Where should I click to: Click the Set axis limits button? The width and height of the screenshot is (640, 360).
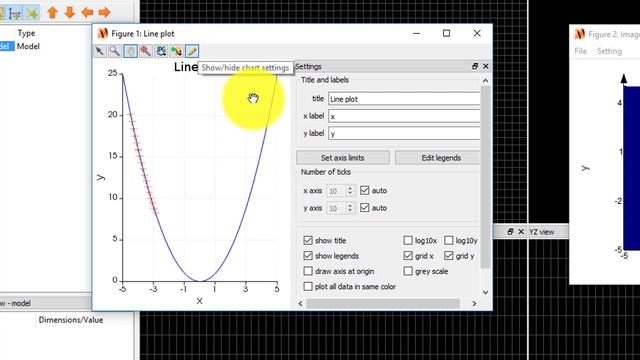tap(343, 158)
